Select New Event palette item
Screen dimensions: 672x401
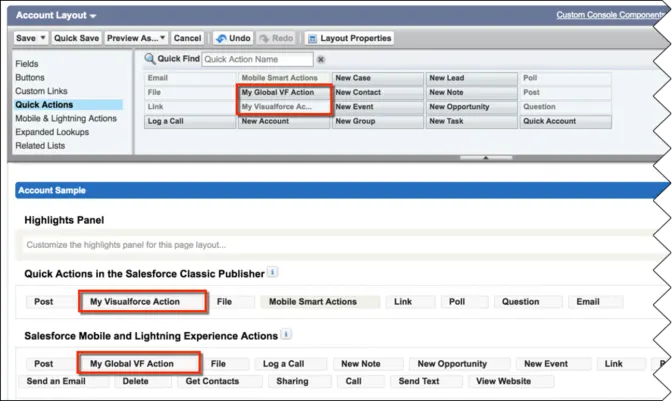tap(378, 107)
